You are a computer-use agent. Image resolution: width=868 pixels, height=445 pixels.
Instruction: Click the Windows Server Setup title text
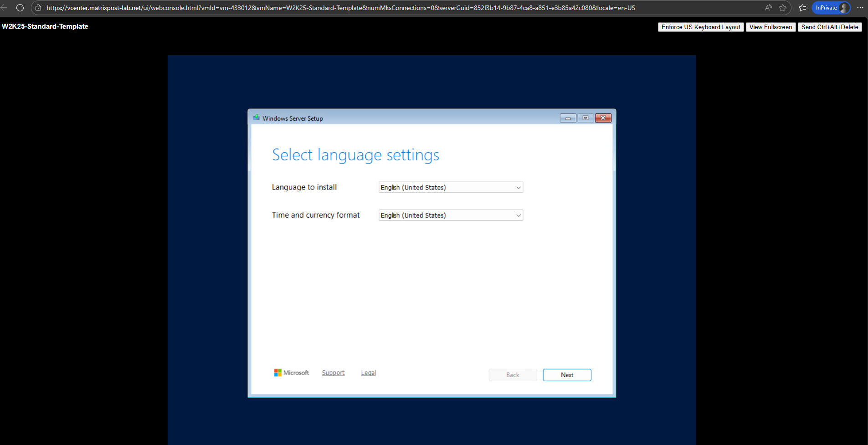click(x=293, y=118)
